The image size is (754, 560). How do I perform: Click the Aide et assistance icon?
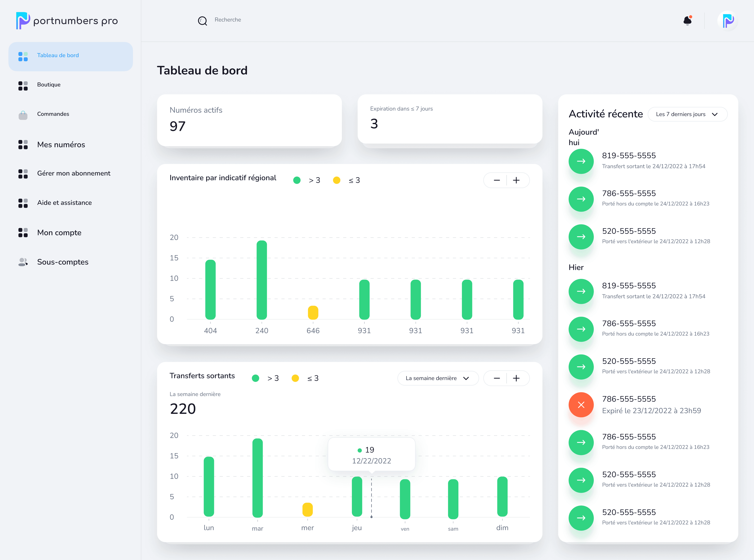[23, 203]
